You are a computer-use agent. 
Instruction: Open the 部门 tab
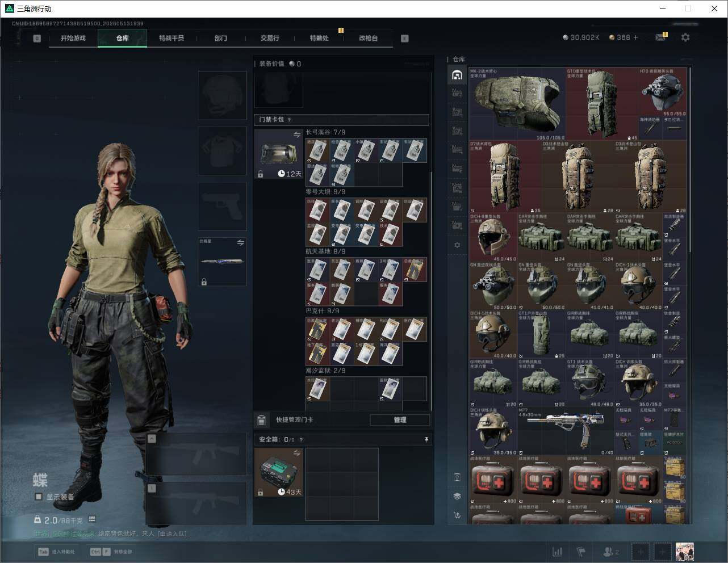coord(221,38)
